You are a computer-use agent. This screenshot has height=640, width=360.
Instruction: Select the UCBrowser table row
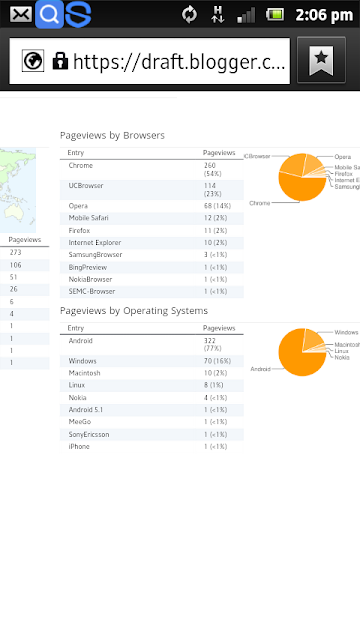click(151, 190)
